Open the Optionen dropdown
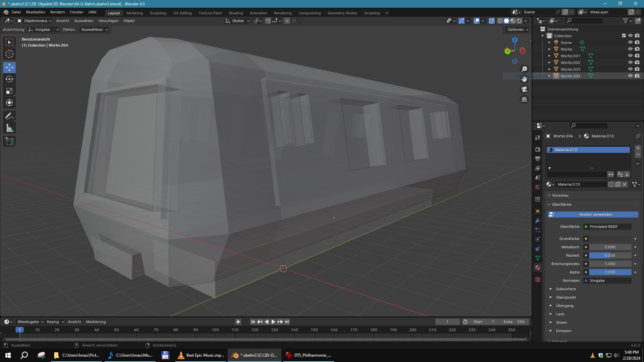 [518, 29]
